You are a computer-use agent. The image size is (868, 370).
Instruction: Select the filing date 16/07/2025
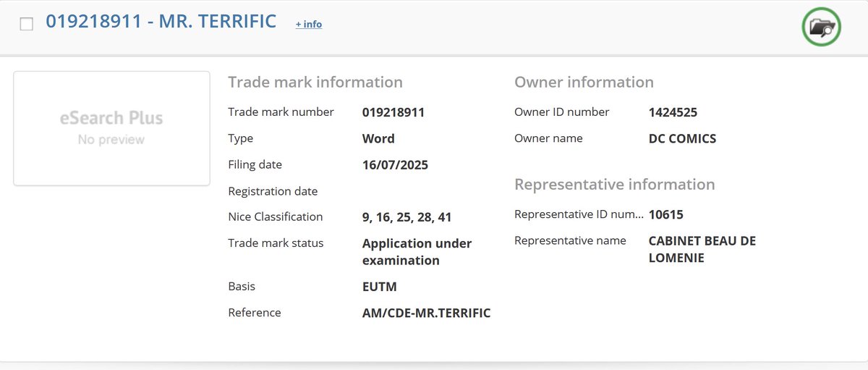pos(395,165)
